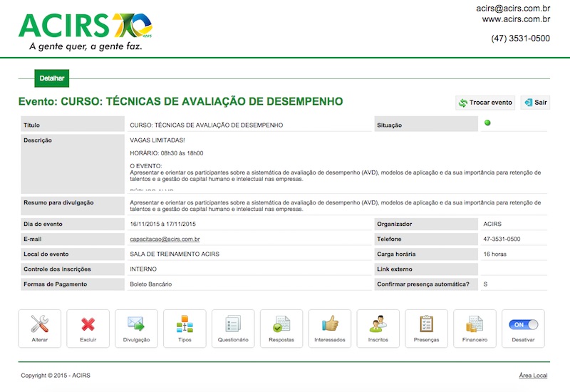Open Interessados thumbs-up icon
570x392 pixels.
pyautogui.click(x=330, y=325)
